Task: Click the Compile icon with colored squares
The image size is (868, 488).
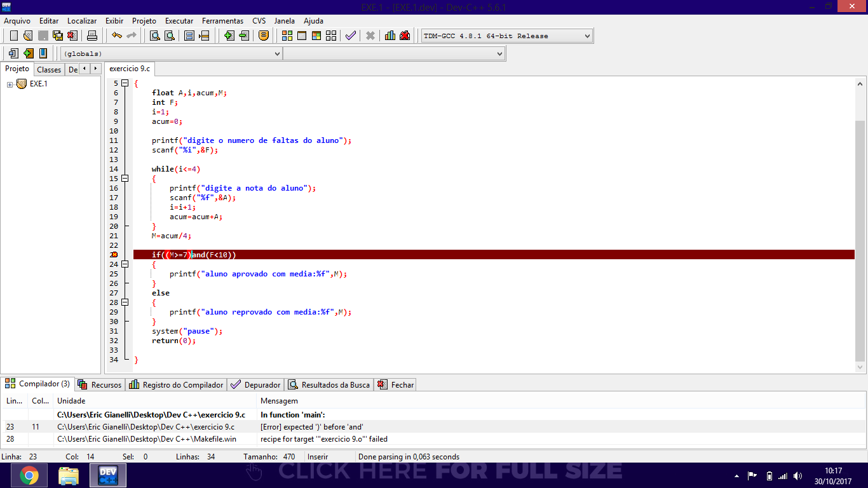Action: [287, 36]
